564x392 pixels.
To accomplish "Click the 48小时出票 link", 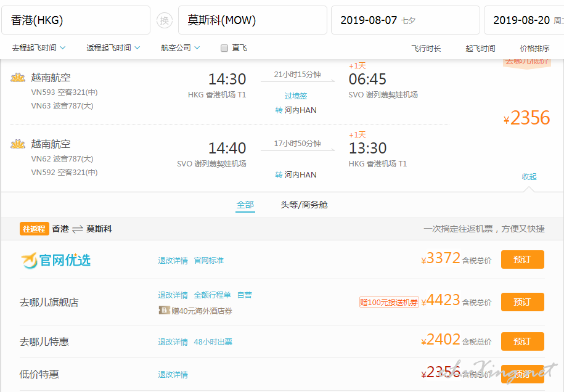I will point(213,341).
